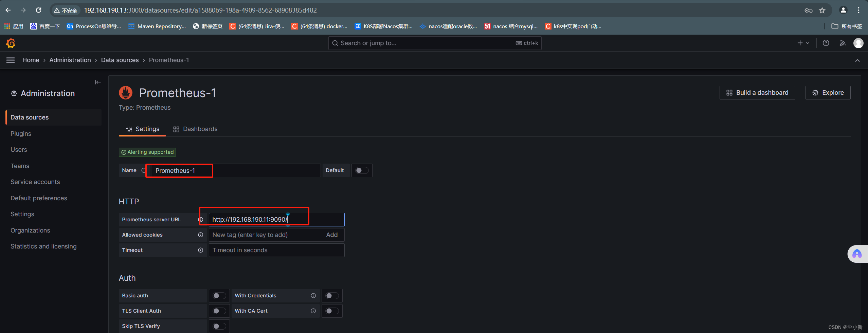
Task: Click the browser forward arrow
Action: pyautogui.click(x=23, y=10)
